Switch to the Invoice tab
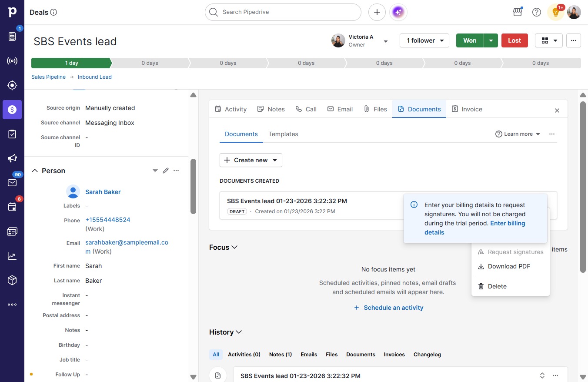 (467, 109)
